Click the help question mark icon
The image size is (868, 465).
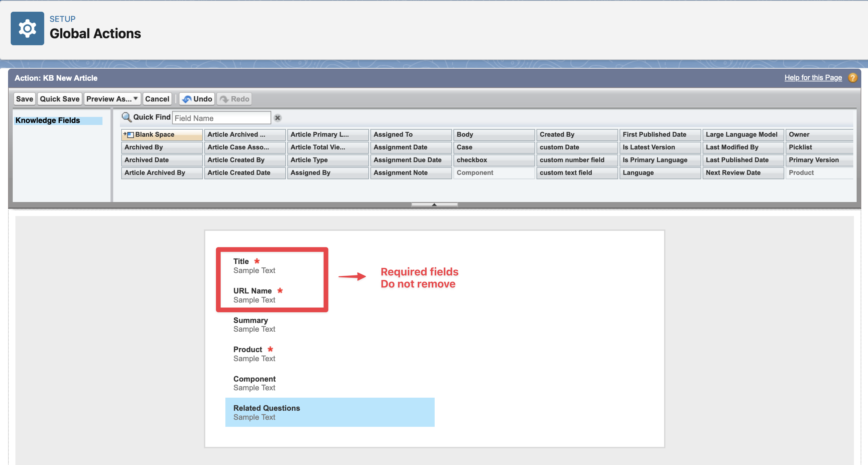point(852,78)
